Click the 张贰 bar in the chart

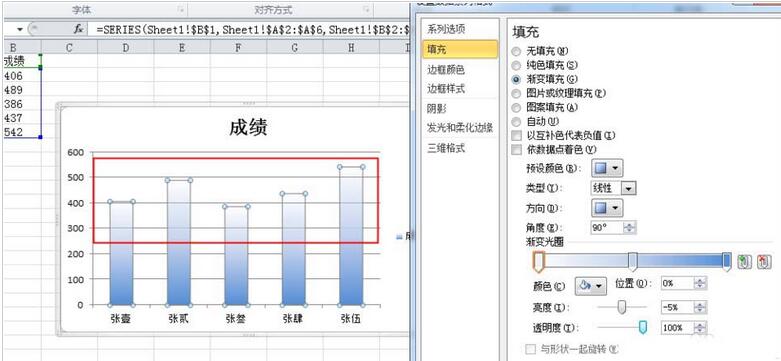point(179,242)
